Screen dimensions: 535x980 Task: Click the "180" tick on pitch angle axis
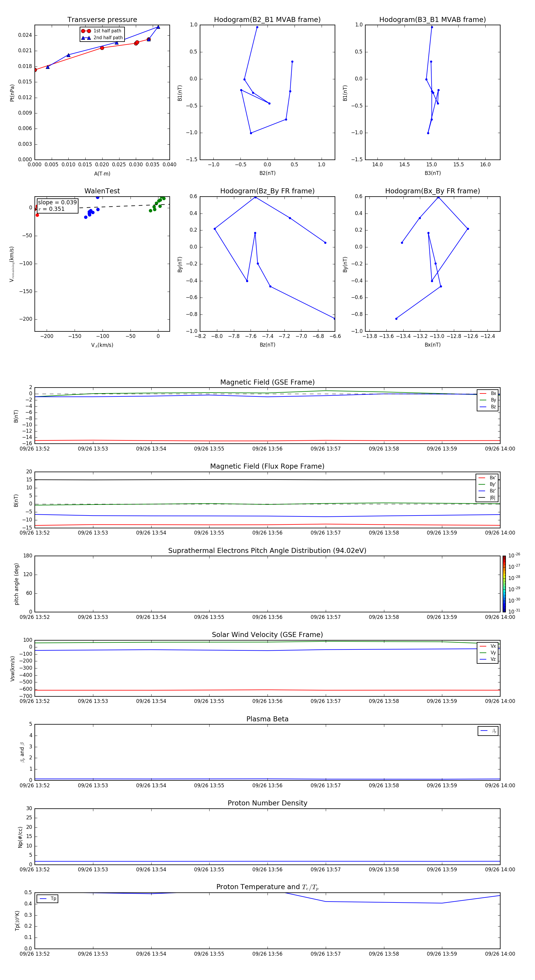click(x=28, y=556)
